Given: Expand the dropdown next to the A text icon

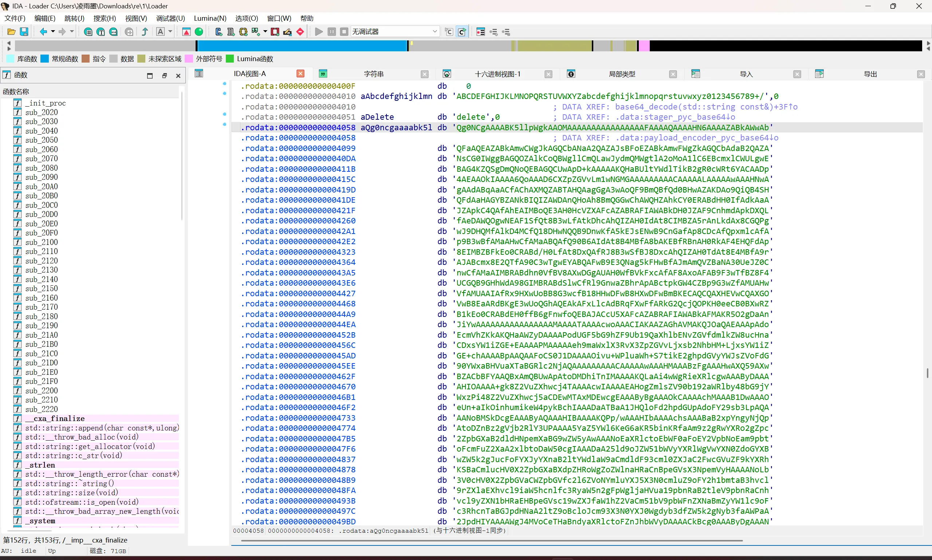Looking at the screenshot, I should point(170,32).
